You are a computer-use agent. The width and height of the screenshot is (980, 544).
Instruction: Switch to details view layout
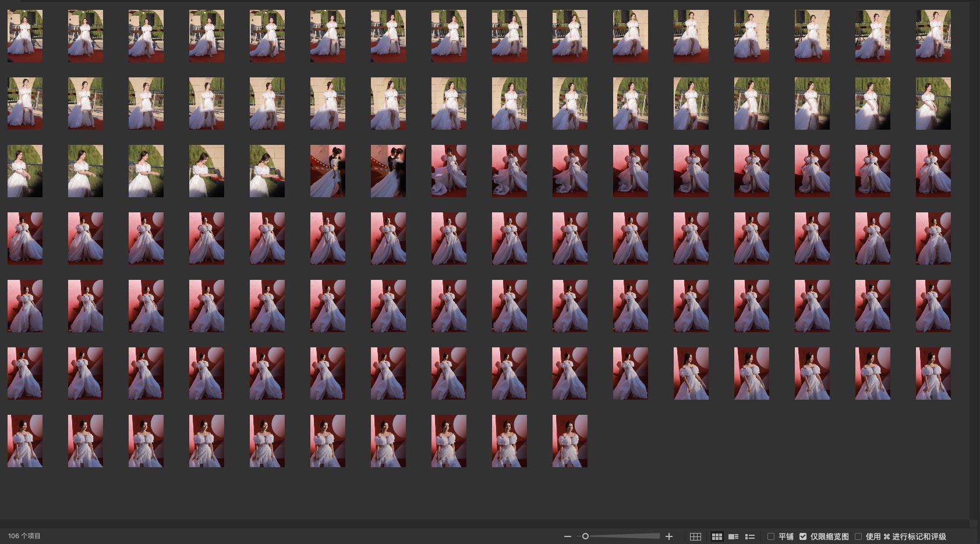pos(734,536)
